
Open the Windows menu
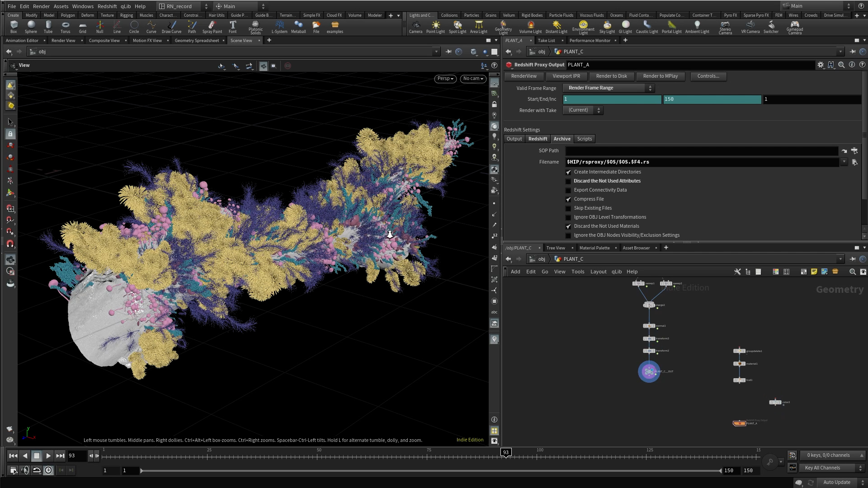[83, 6]
